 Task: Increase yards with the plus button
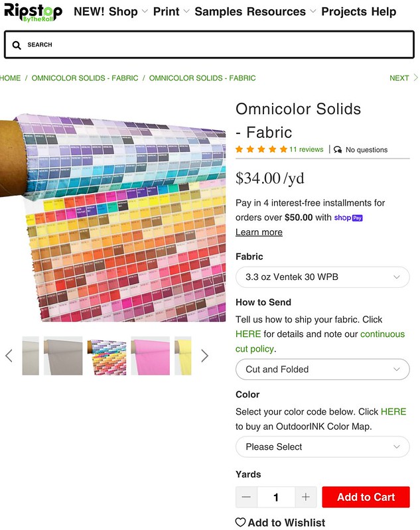(305, 497)
